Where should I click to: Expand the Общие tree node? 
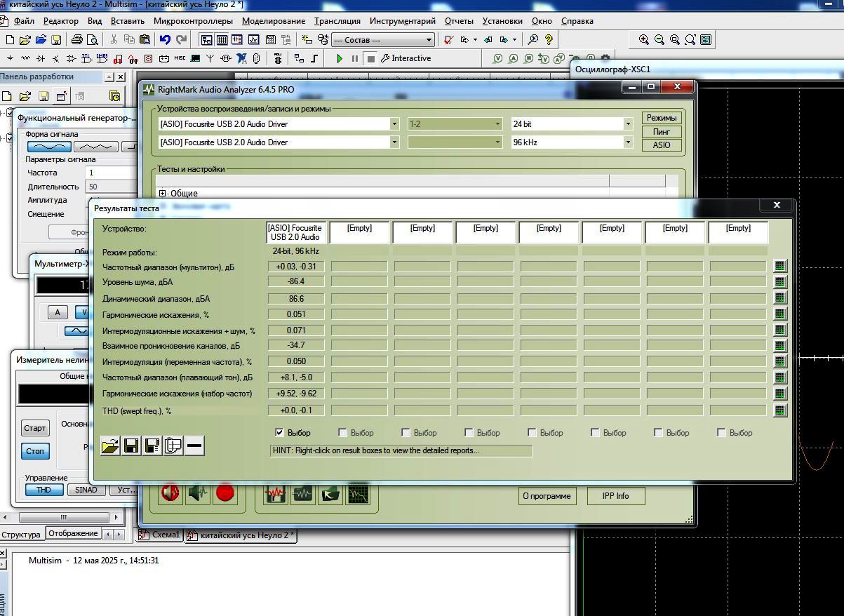163,193
